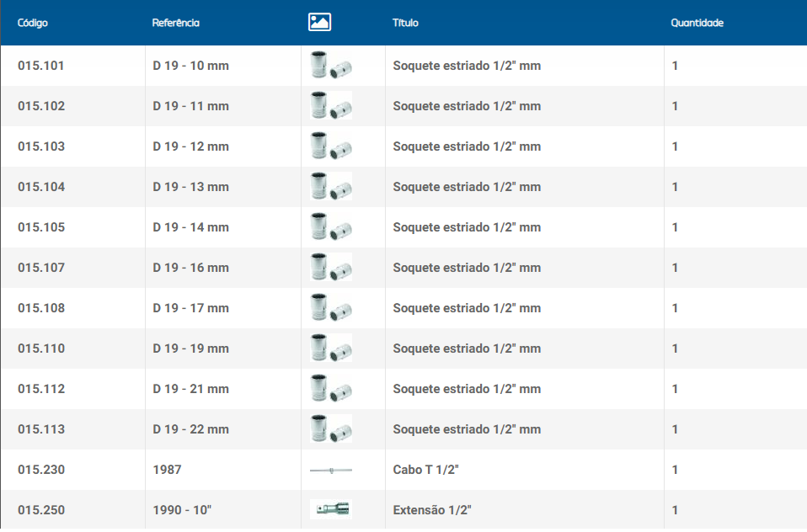
Task: Open socket thumbnail for D 19 - 11 mm
Action: pyautogui.click(x=330, y=106)
